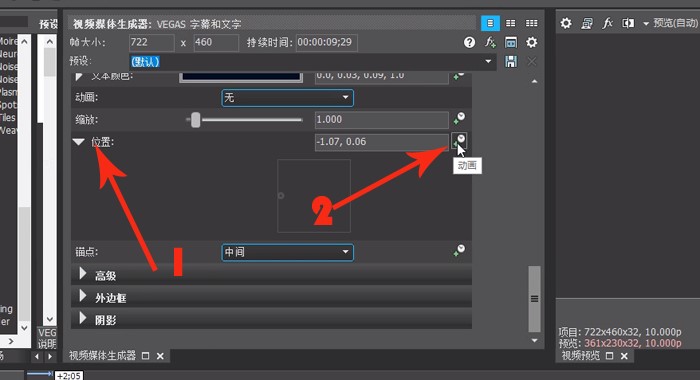The height and width of the screenshot is (380, 700).
Task: Switch to the single-column list view icon
Action: point(490,23)
